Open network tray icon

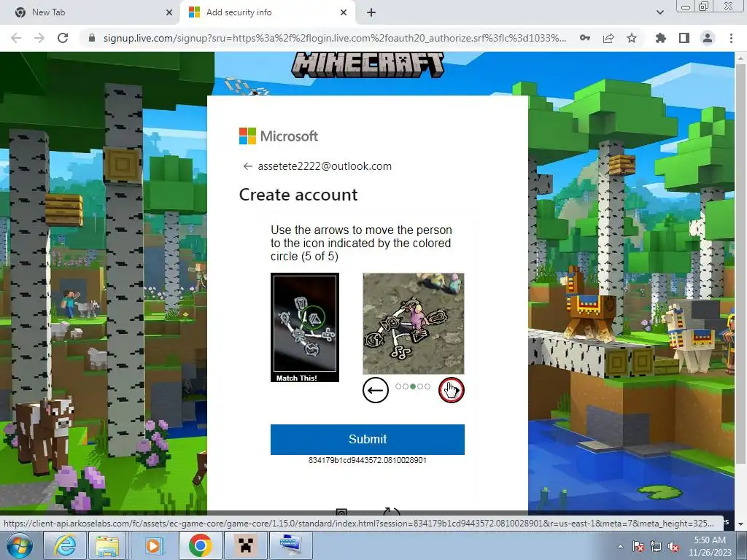tap(656, 546)
